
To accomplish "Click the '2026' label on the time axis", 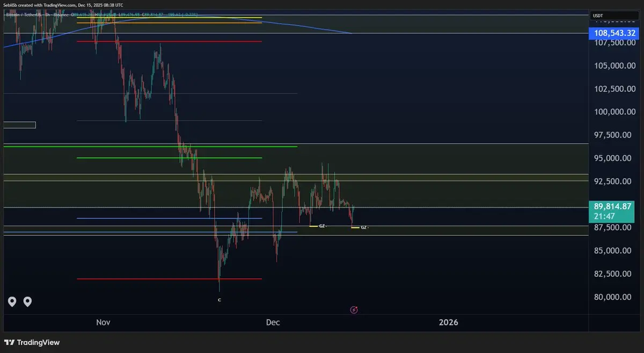I will [449, 322].
